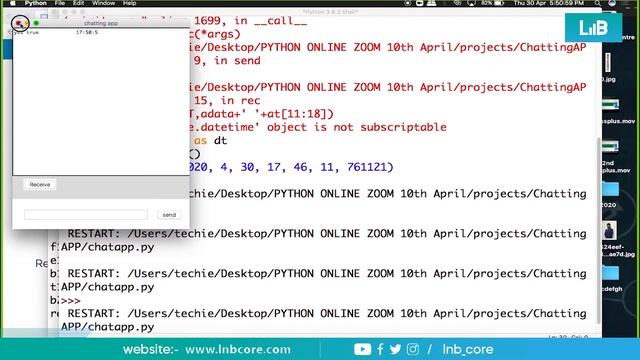Click the screen recording status icon
This screenshot has width=640, height=360.
(x=407, y=3)
